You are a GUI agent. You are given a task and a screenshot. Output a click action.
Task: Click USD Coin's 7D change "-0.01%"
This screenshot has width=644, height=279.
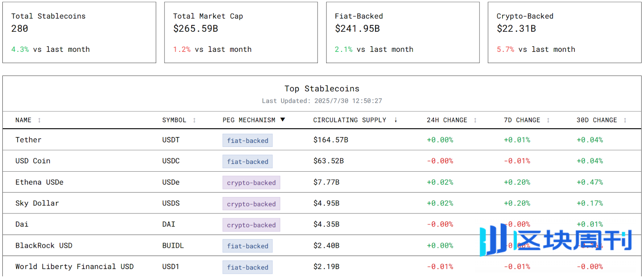pyautogui.click(x=517, y=161)
